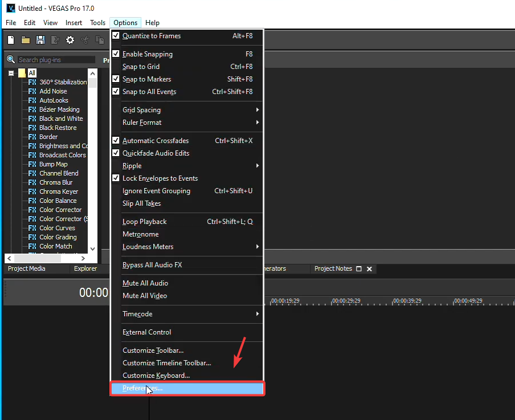Image resolution: width=515 pixels, height=420 pixels.
Task: Click the Render As toolbar icon
Action: click(55, 40)
